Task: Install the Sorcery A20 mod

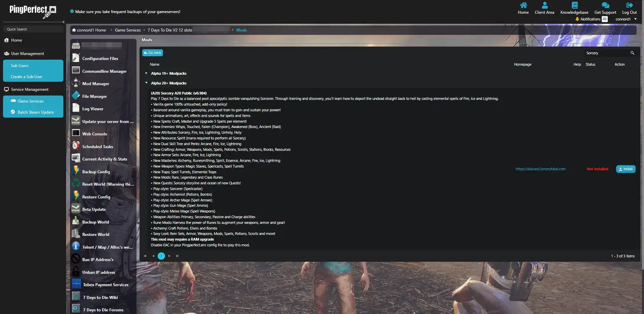Action: pos(625,169)
